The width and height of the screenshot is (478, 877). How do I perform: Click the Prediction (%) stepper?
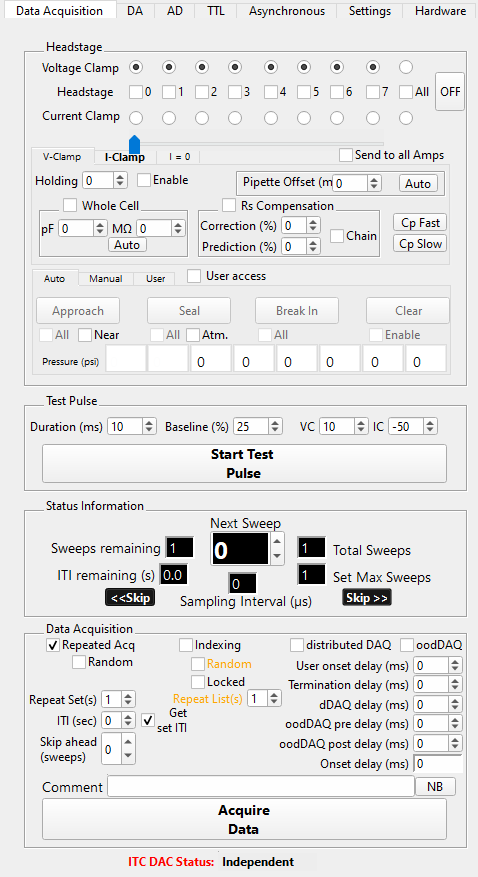(313, 247)
